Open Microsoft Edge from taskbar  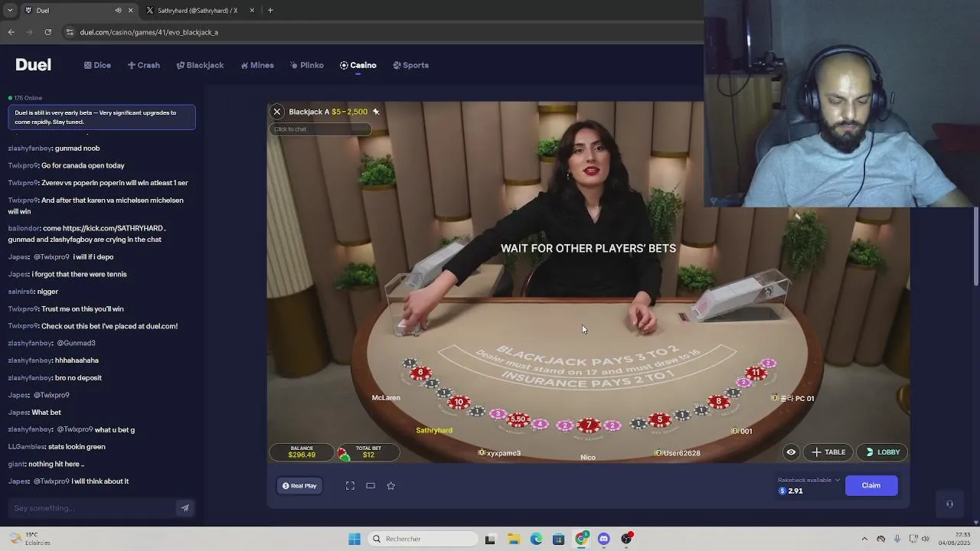(x=536, y=539)
